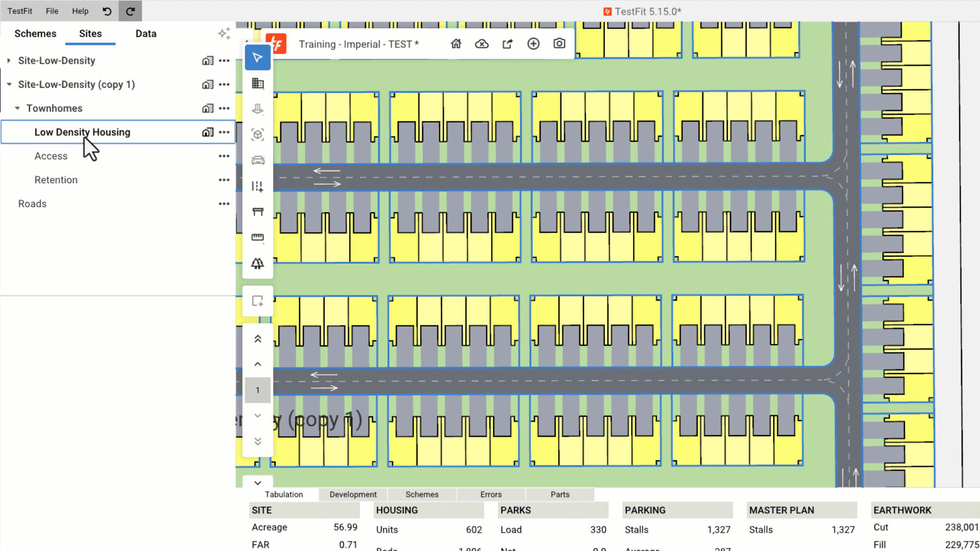
Task: Collapse the Site-Low-Density (copy 1) node
Action: [x=9, y=85]
